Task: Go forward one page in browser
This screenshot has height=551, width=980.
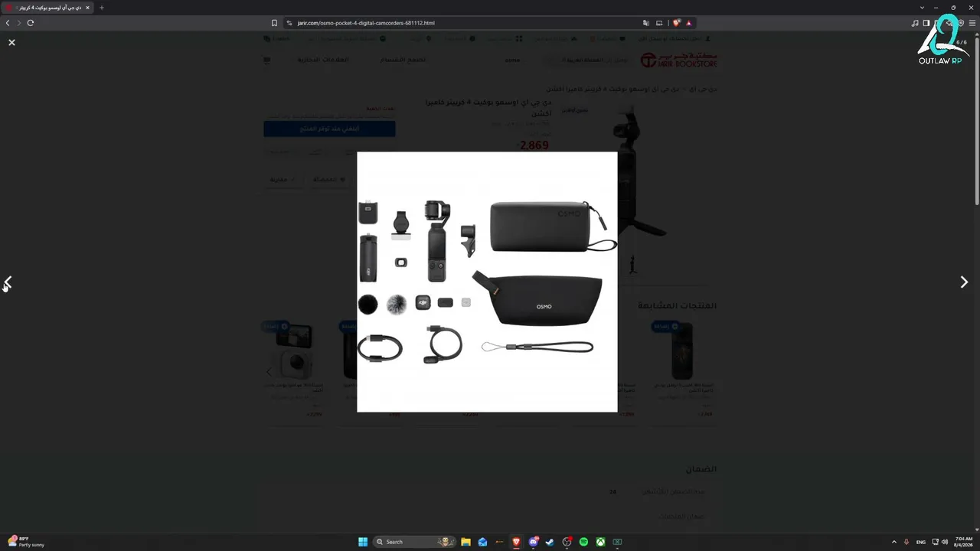Action: (19, 23)
